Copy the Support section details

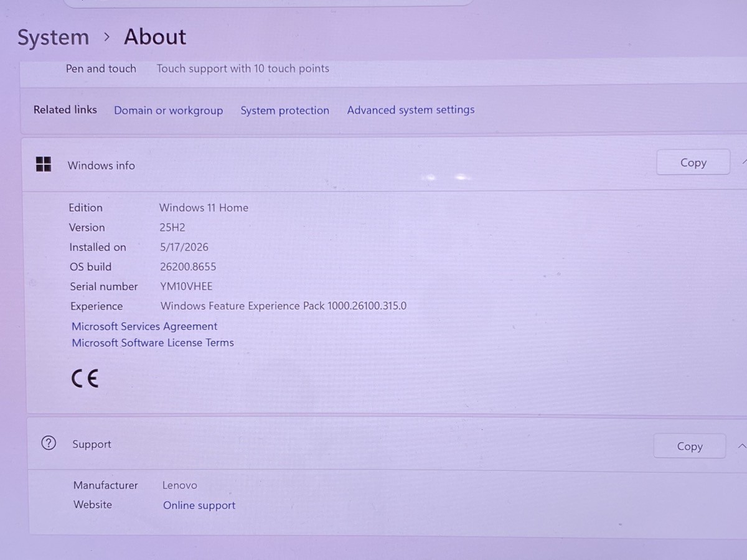pyautogui.click(x=689, y=446)
